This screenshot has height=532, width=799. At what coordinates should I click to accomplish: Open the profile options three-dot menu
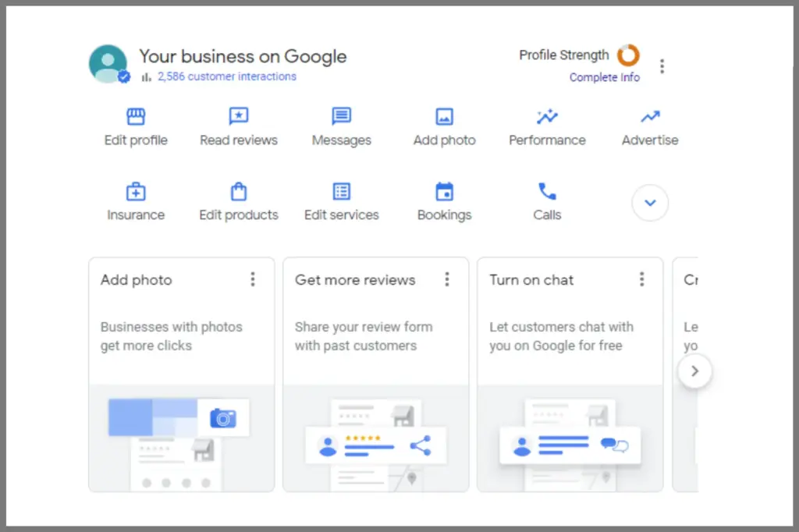click(662, 66)
